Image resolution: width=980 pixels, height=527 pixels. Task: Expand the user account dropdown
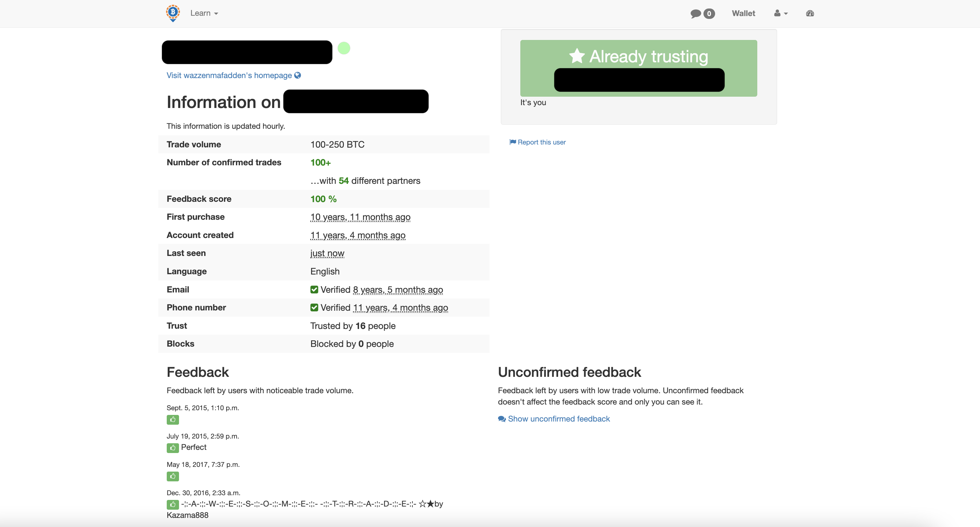tap(781, 13)
